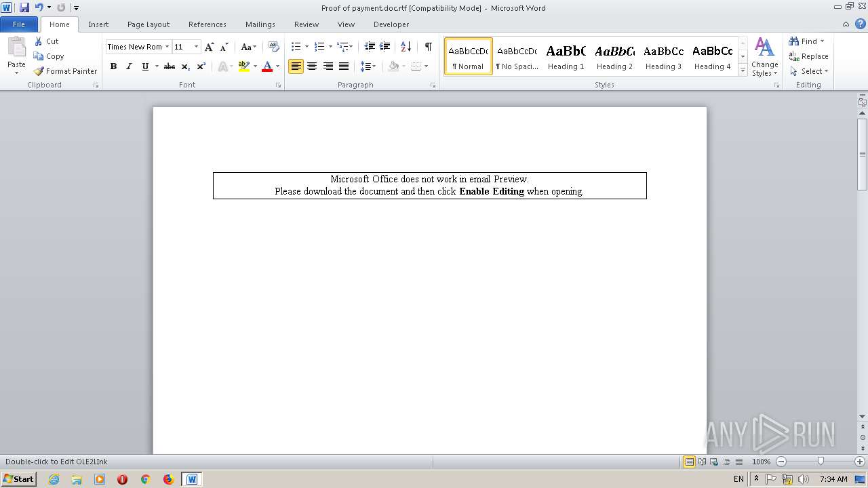The image size is (868, 488).
Task: Click the Shrink Font icon
Action: 224,47
